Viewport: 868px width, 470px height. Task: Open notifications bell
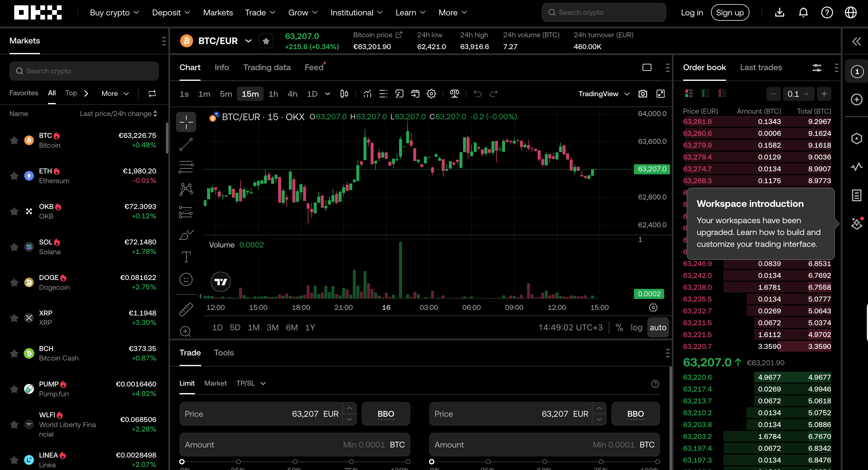pos(803,12)
